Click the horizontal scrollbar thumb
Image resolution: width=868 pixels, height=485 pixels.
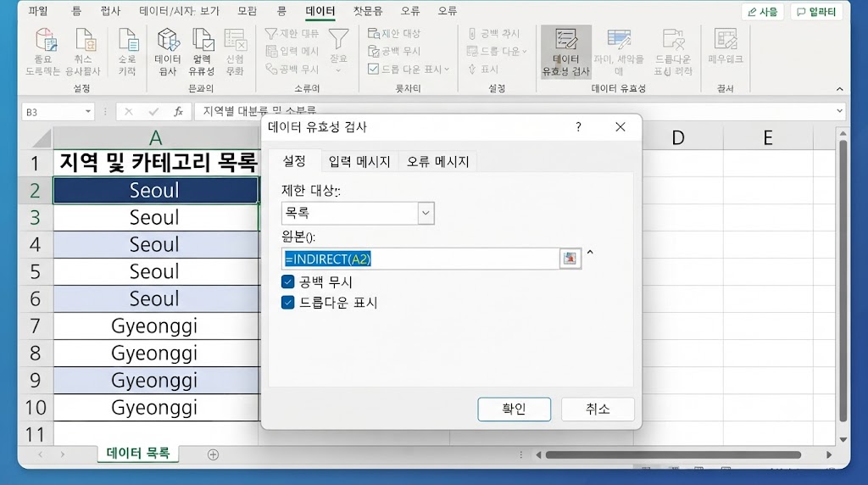click(x=673, y=454)
